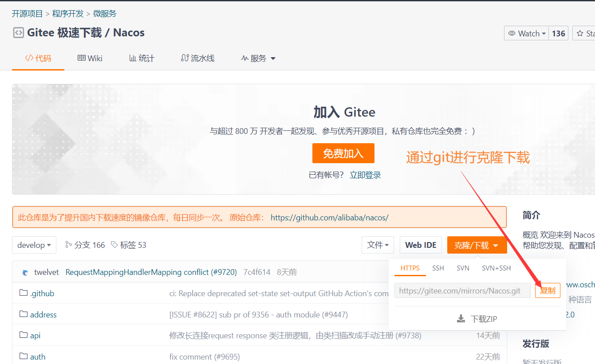The height and width of the screenshot is (364, 595).
Task: Open the address folder name
Action: 43,315
